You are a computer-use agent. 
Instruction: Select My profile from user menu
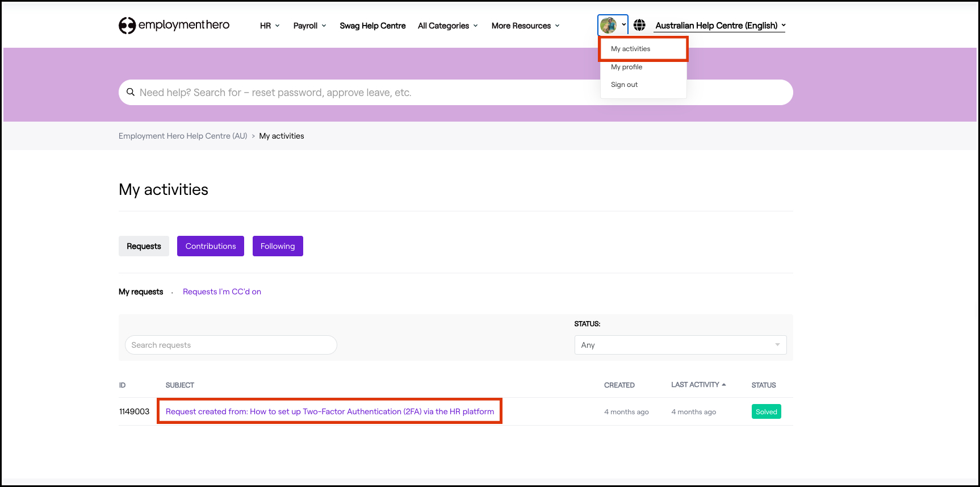click(x=626, y=67)
